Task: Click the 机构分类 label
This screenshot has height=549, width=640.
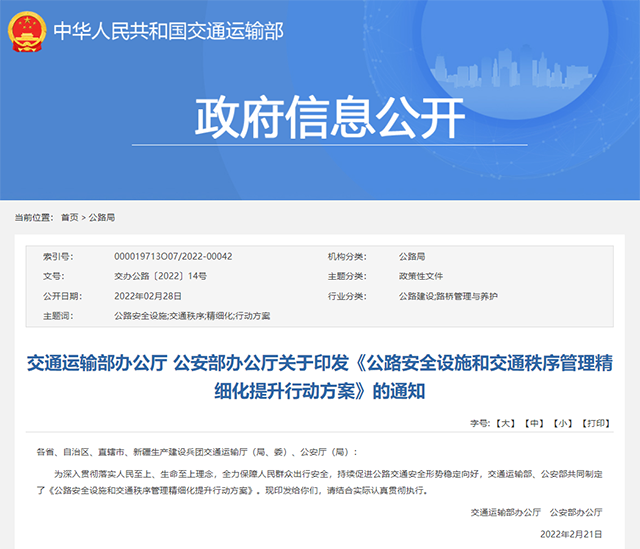Action: (x=347, y=256)
